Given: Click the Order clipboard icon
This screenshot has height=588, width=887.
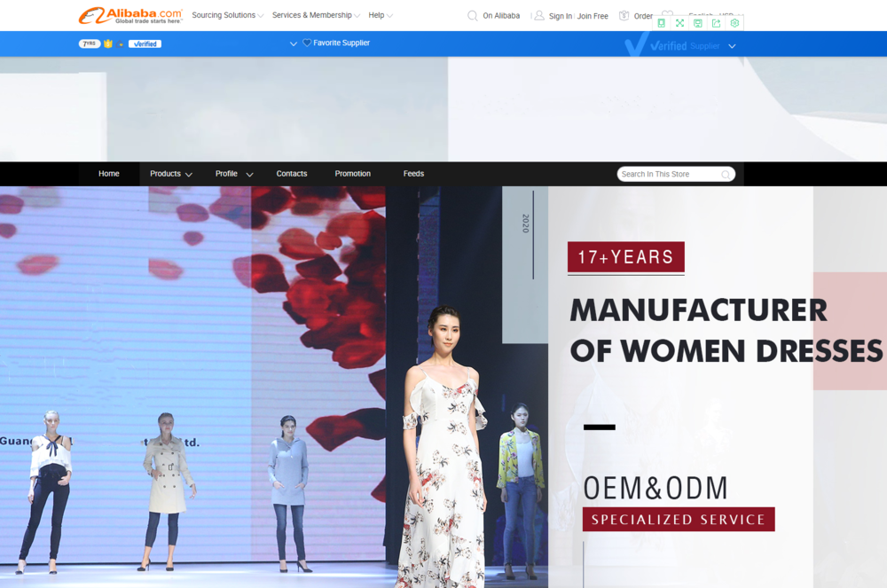Looking at the screenshot, I should pyautogui.click(x=624, y=15).
